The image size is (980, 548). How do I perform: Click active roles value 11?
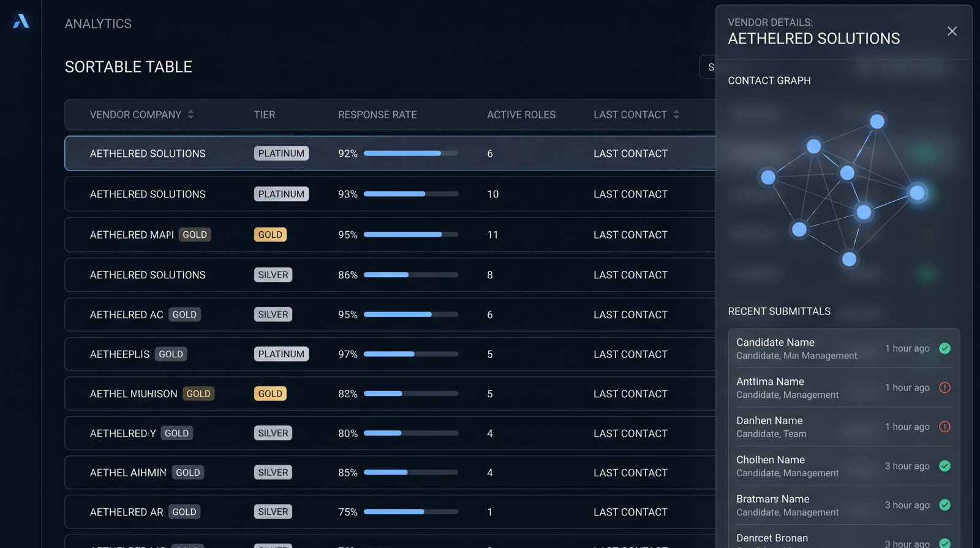point(492,235)
